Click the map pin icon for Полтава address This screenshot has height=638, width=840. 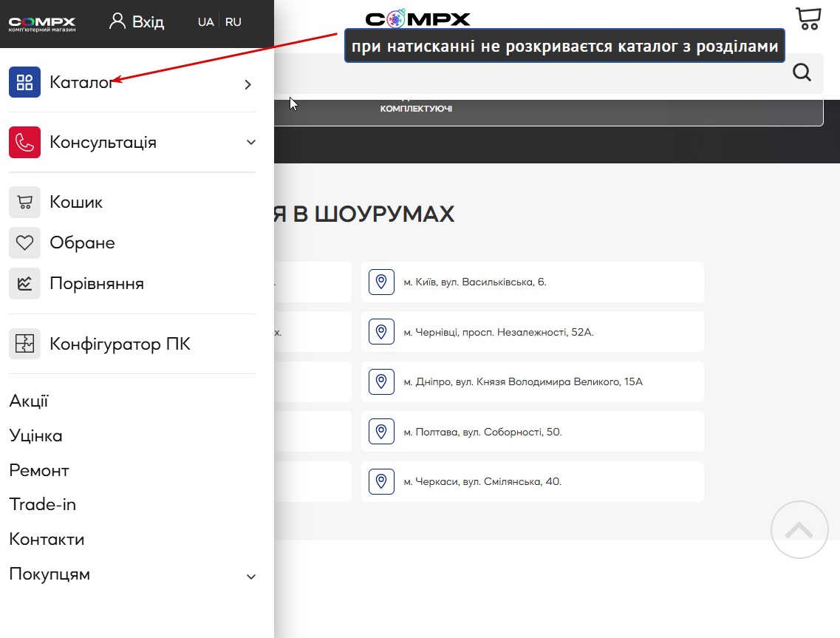381,432
